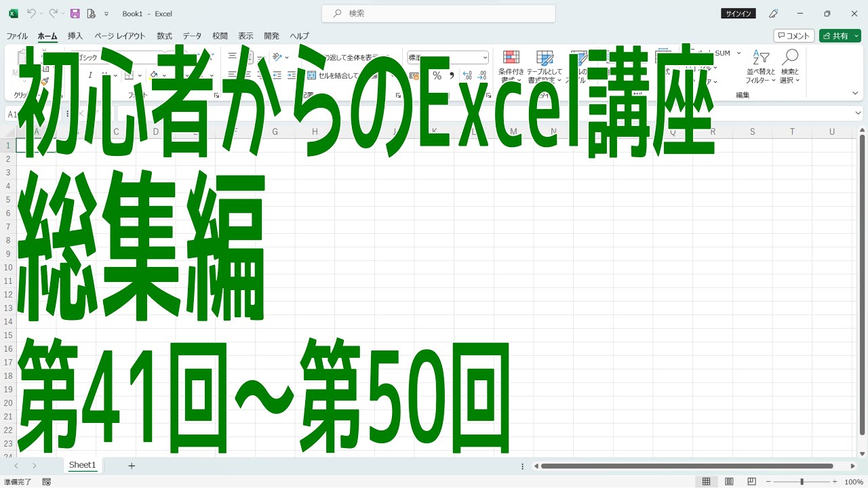This screenshot has height=488, width=868.
Task: Click the merge cells icon セルを結合して
Action: (312, 75)
